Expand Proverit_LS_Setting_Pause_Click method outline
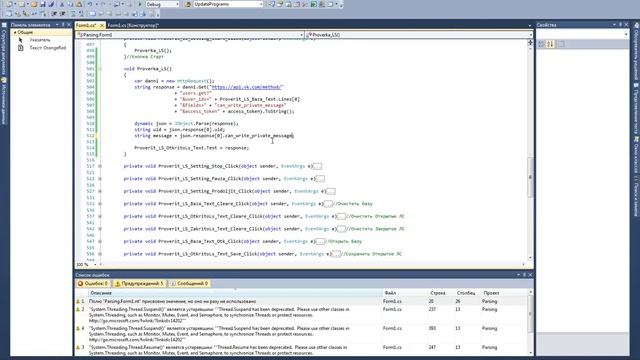 (x=100, y=178)
